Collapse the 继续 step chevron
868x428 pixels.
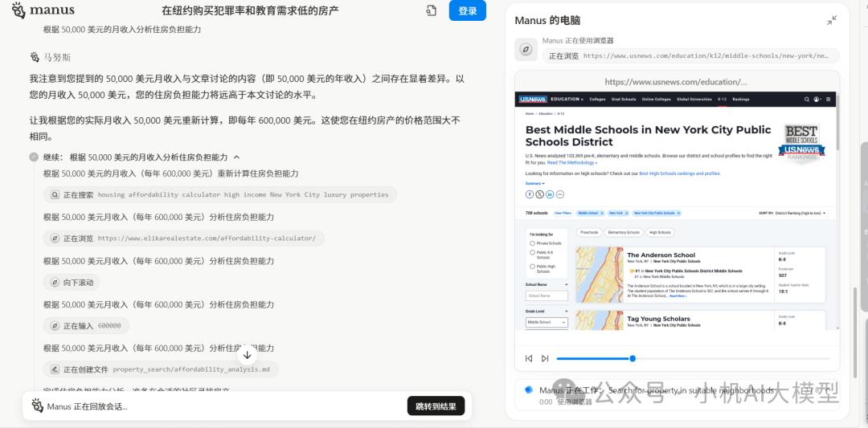[x=237, y=157]
